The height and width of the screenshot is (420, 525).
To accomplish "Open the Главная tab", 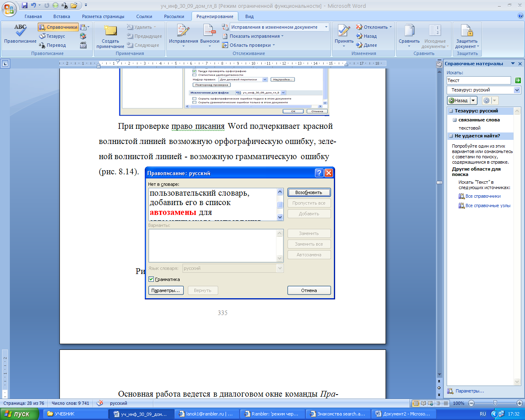I will 33,16.
